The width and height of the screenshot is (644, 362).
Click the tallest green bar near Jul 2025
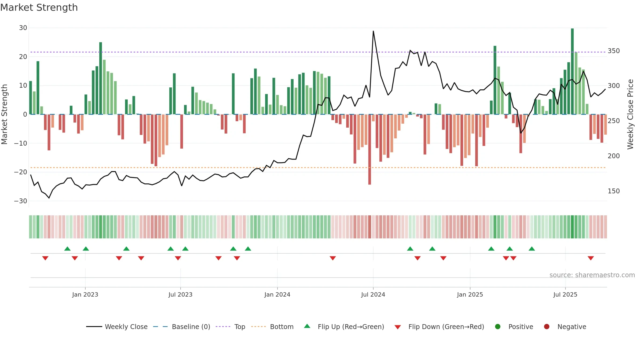pos(572,71)
